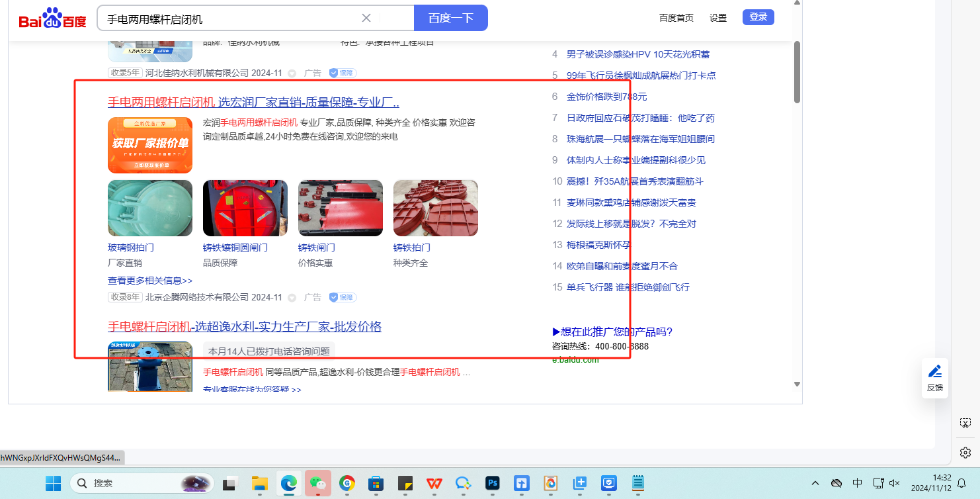
Task: Open the 玻璃钢拍门 product thumbnail
Action: (150, 208)
